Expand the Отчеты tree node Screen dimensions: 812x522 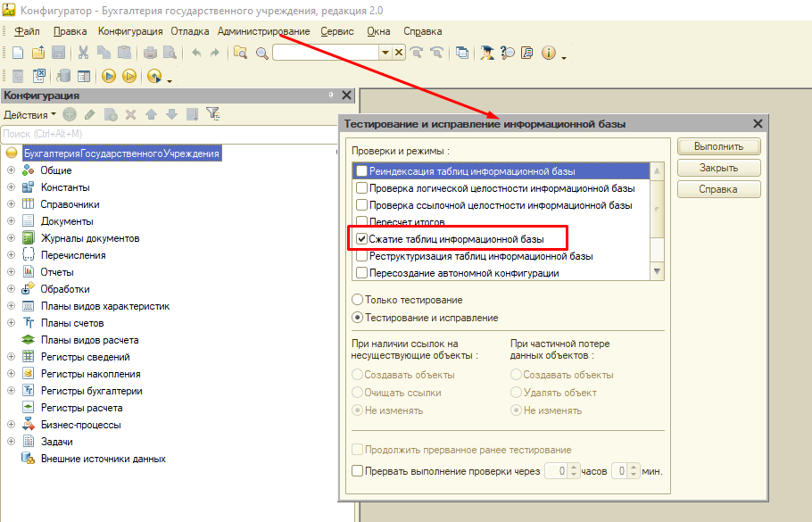tap(11, 272)
